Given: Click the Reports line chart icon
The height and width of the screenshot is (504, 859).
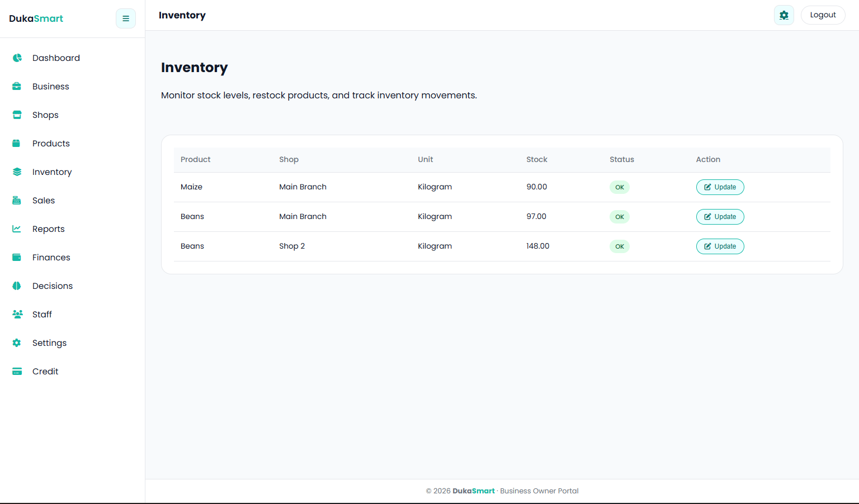Looking at the screenshot, I should click(x=17, y=229).
